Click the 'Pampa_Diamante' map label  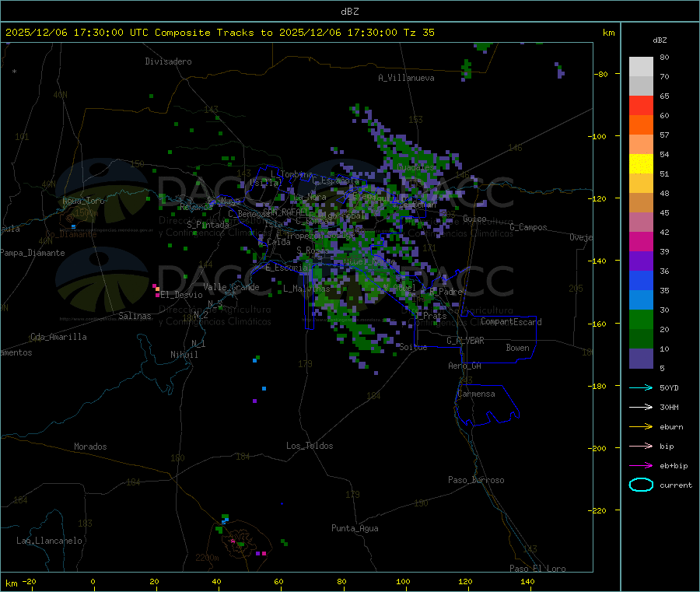tap(33, 253)
